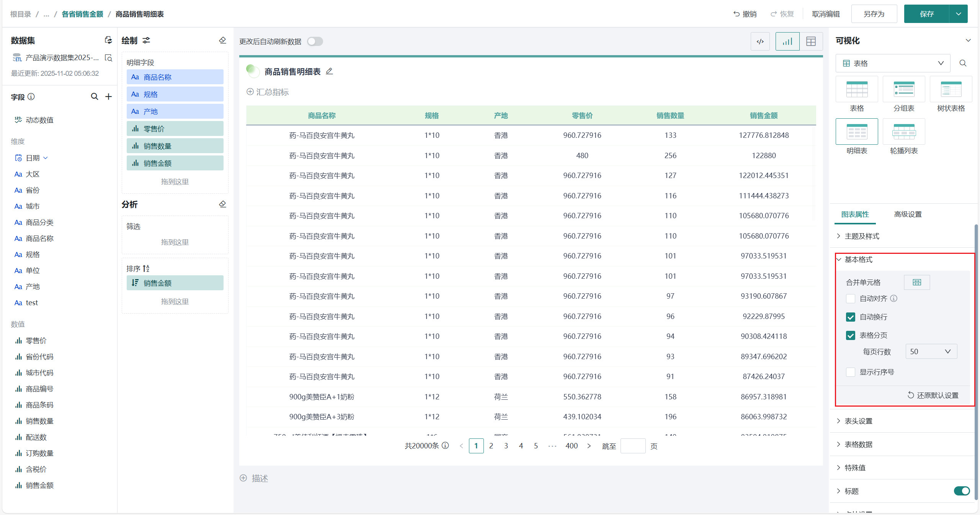Screen dimensions: 980x515
Task: Add a new field with plus icon
Action: click(x=109, y=96)
